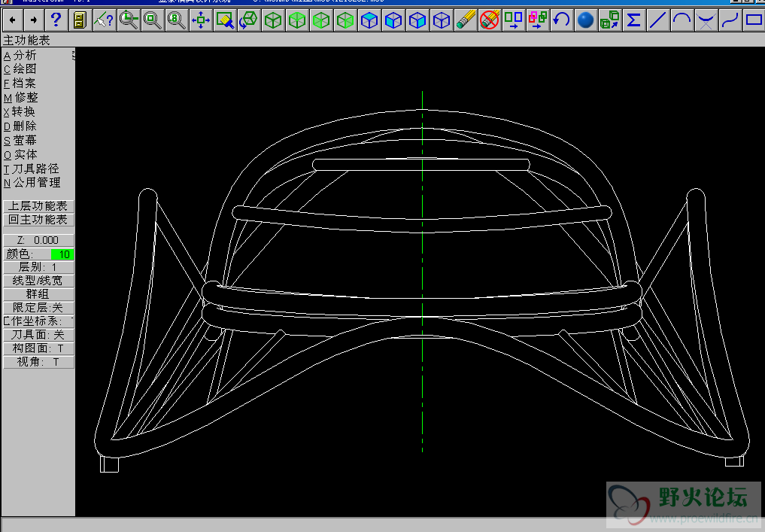Set view using green cube with top face highlighted
Image resolution: width=765 pixels, height=532 pixels.
click(297, 20)
